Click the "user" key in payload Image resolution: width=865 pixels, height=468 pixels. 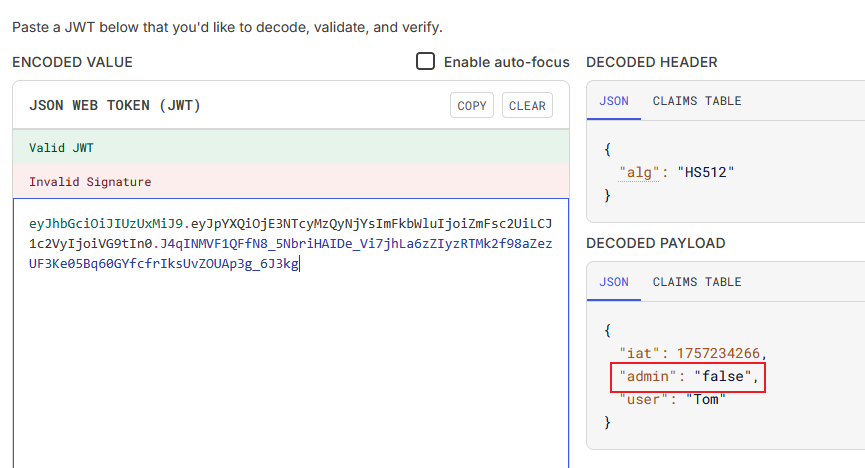pos(643,400)
